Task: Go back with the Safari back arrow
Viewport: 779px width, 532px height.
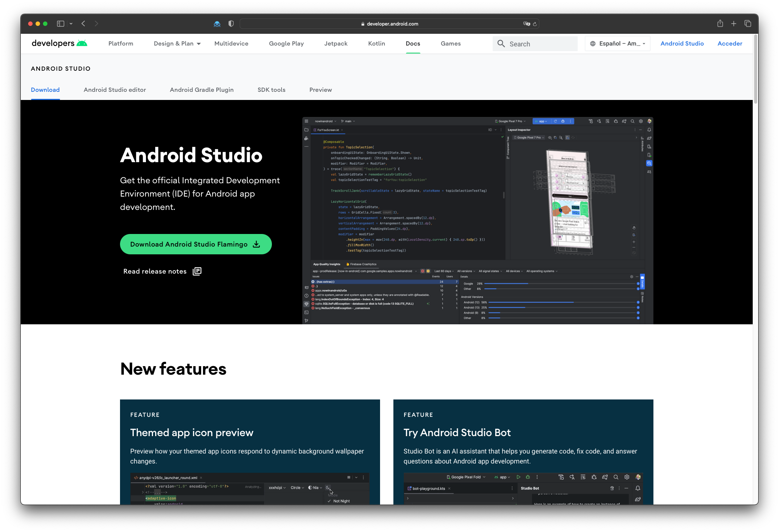Action: click(83, 24)
